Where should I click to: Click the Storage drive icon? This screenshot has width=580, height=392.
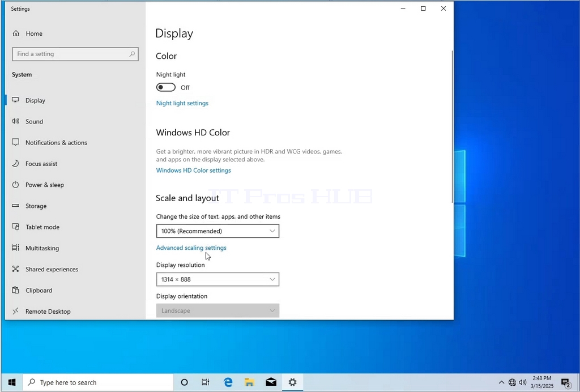click(15, 205)
